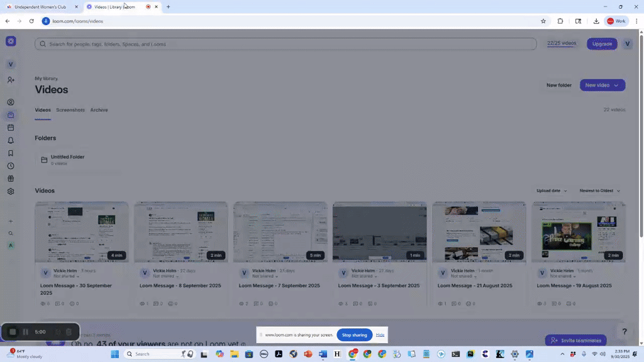Open the gift icon in sidebar
Viewport: 644px width, 362px height.
[11, 178]
